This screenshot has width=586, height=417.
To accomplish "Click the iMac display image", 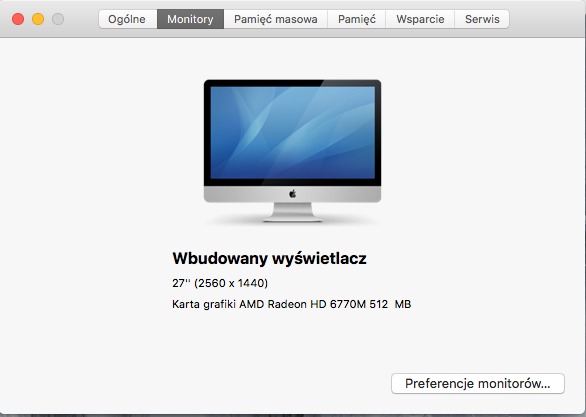I will click(x=292, y=151).
